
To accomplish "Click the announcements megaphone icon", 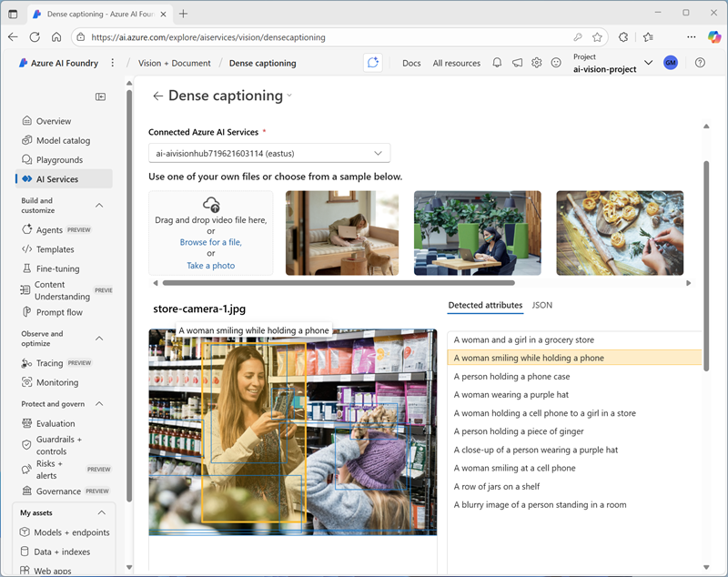I will point(517,63).
